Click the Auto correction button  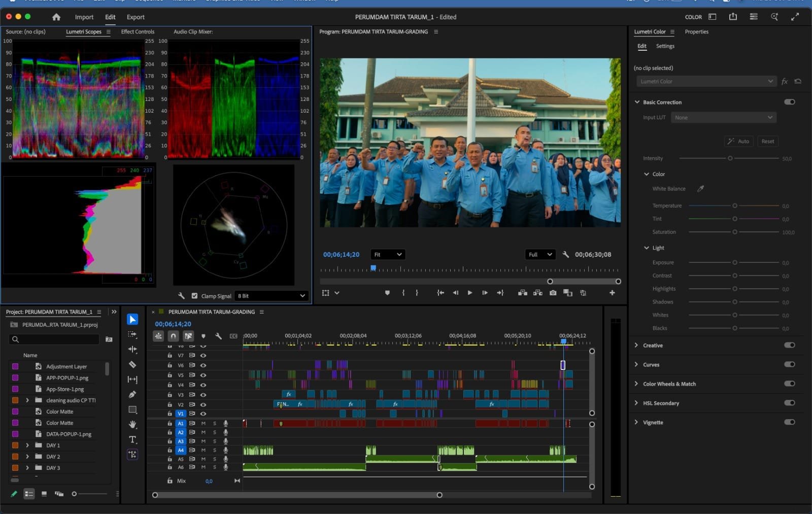point(738,141)
